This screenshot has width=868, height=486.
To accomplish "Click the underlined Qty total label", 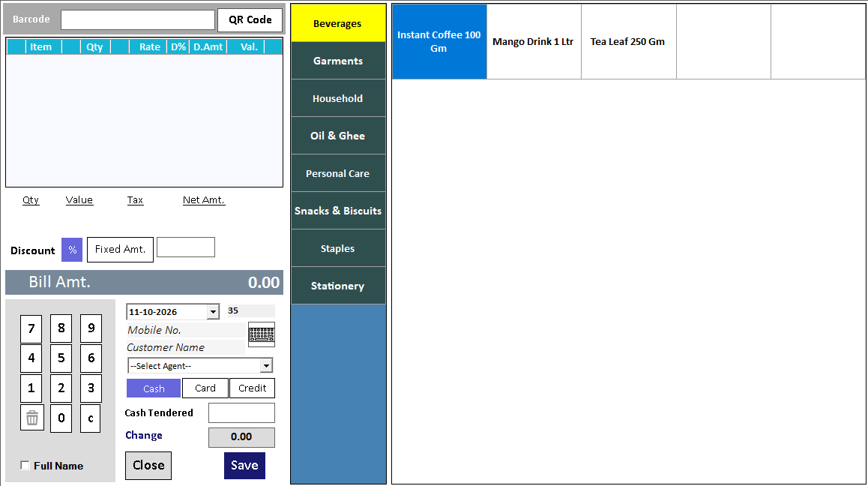I will coord(31,200).
